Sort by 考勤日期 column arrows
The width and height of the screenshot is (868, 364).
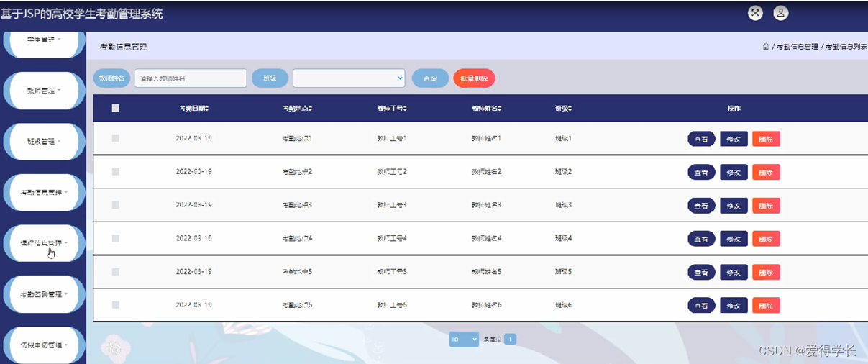(x=207, y=109)
